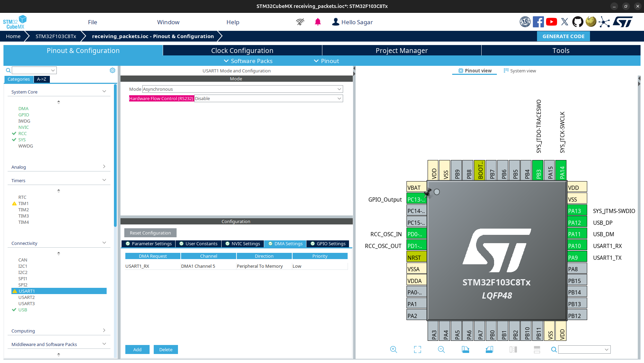Open the GPIO Settings tab
This screenshot has width=644, height=363.
coord(328,244)
